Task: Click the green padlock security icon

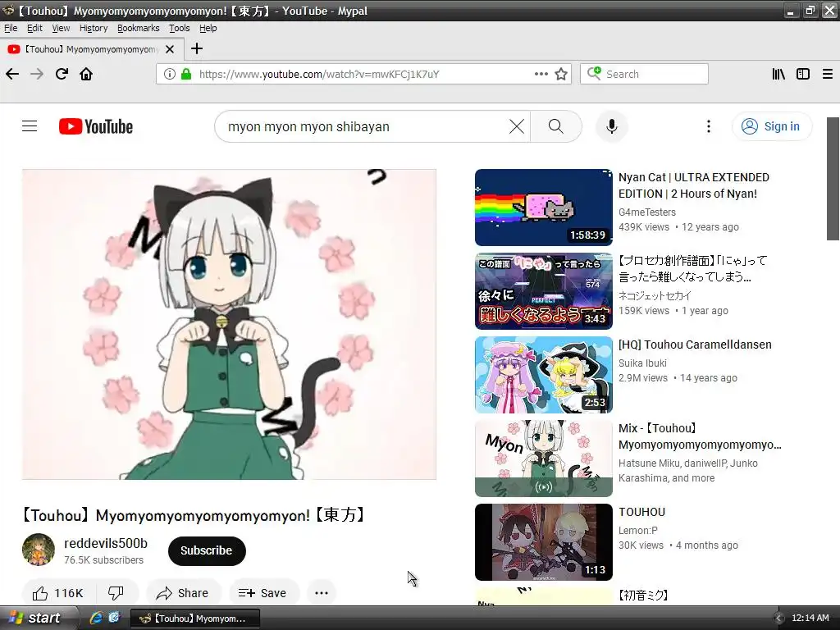Action: click(186, 74)
